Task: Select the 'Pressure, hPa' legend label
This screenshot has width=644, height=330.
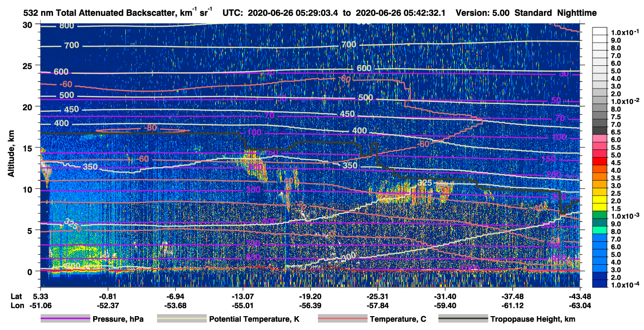Action: 118,320
